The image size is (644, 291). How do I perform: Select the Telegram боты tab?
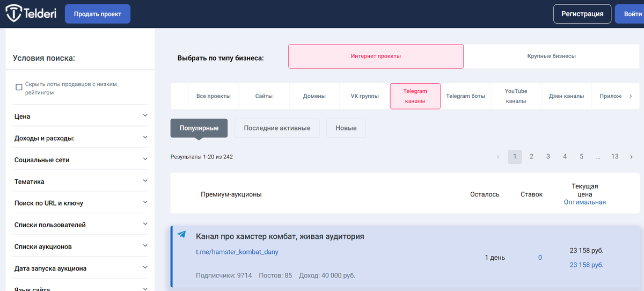pyautogui.click(x=466, y=96)
